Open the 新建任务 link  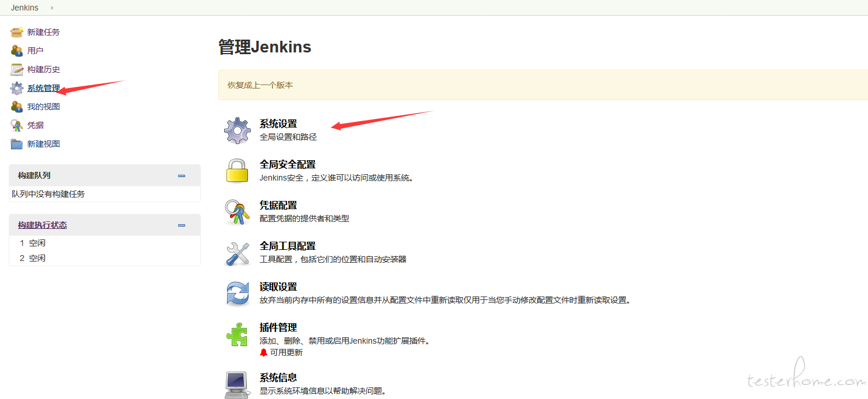(x=44, y=32)
